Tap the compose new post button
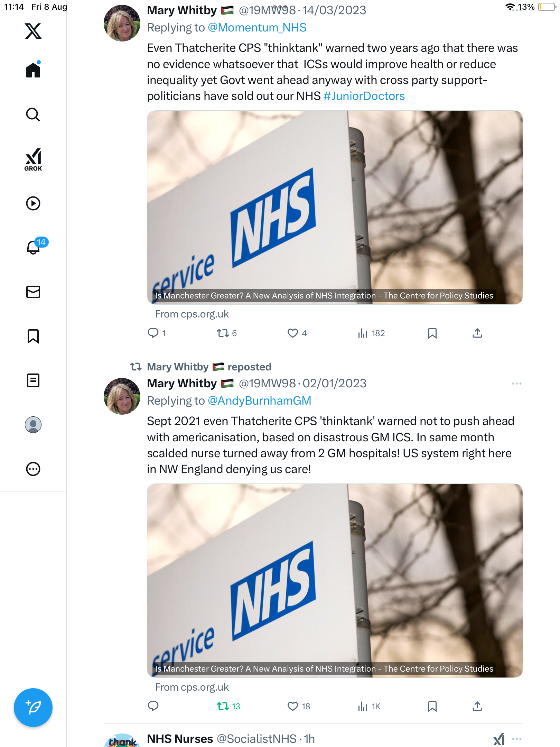The image size is (560, 747). (x=33, y=708)
